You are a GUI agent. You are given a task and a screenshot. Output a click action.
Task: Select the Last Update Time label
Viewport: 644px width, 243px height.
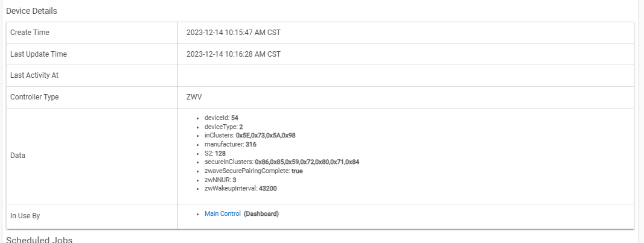[39, 54]
